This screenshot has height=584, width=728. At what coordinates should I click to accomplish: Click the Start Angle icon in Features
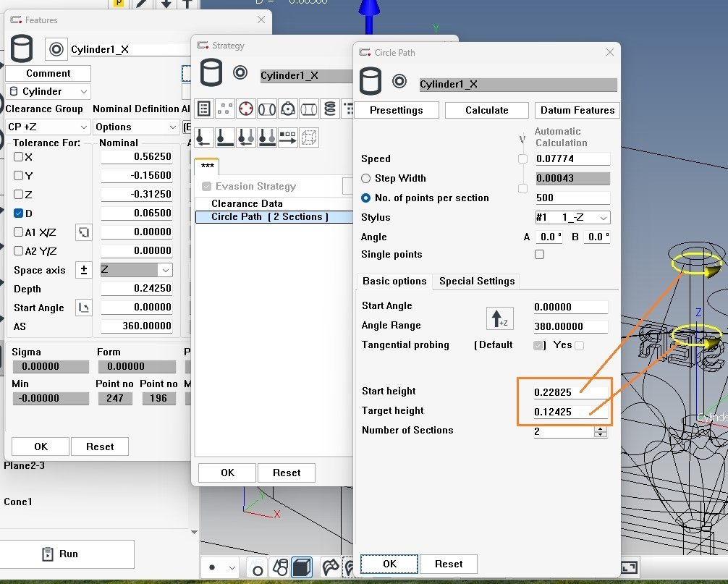[84, 308]
